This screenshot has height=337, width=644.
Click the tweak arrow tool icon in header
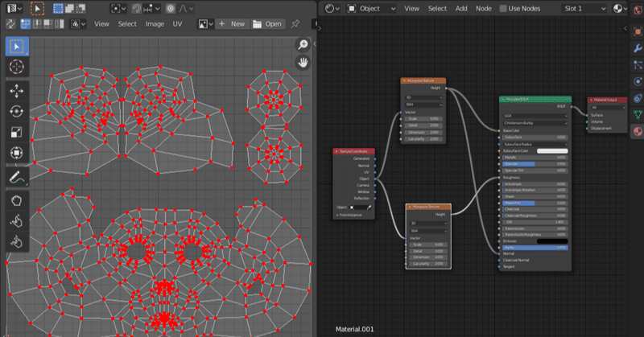(x=37, y=8)
